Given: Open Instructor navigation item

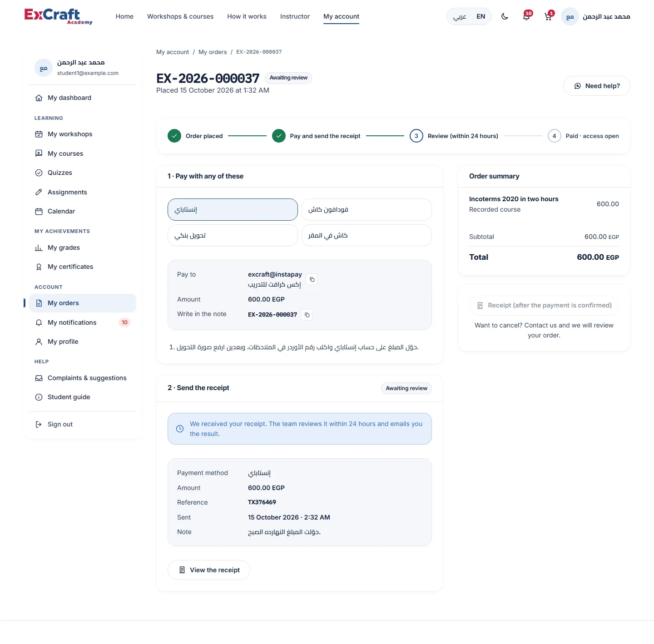Looking at the screenshot, I should pyautogui.click(x=295, y=16).
